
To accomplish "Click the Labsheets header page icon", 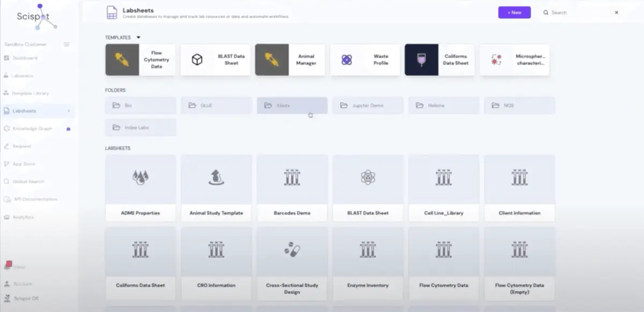I will 112,12.
